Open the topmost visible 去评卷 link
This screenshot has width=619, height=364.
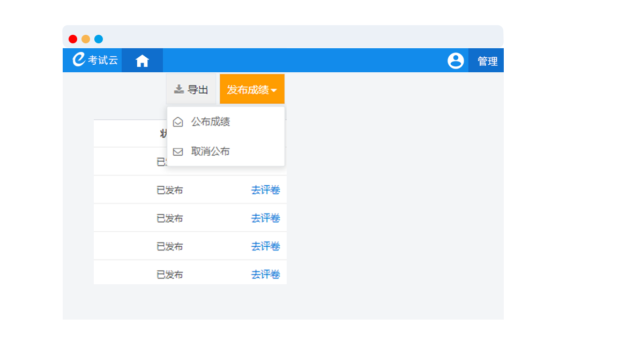coord(265,190)
